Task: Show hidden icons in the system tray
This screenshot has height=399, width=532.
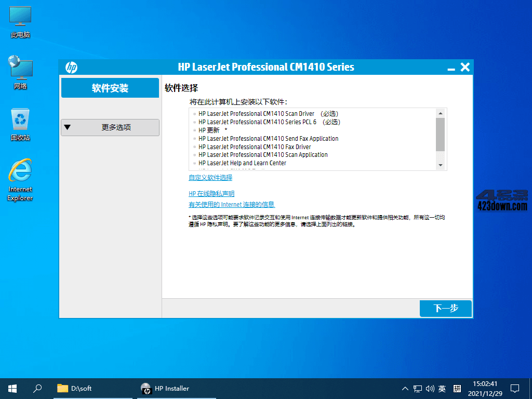Action: coord(405,388)
